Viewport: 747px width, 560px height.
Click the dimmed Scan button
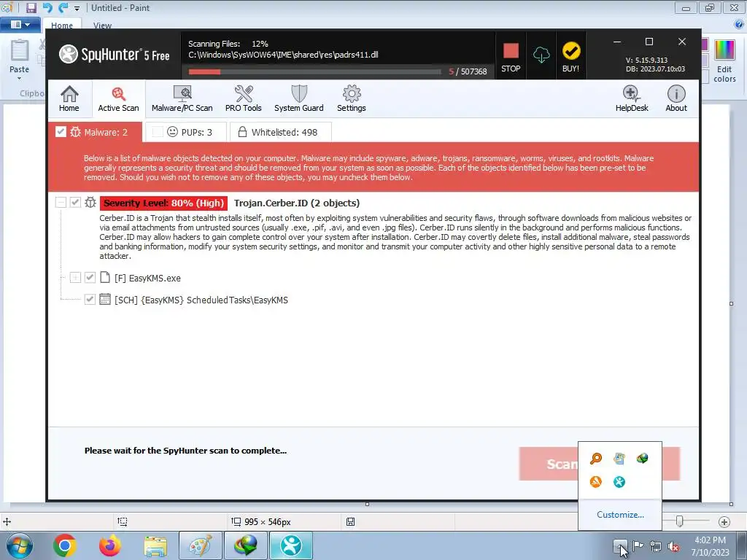pyautogui.click(x=548, y=463)
